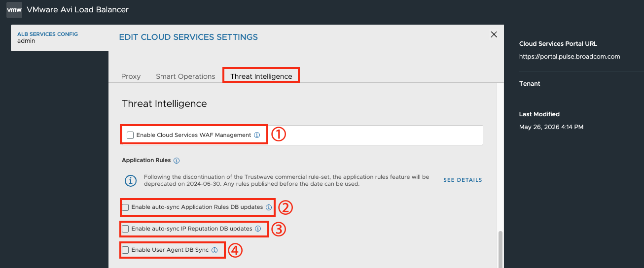Click the Application Rules section label

click(x=146, y=161)
